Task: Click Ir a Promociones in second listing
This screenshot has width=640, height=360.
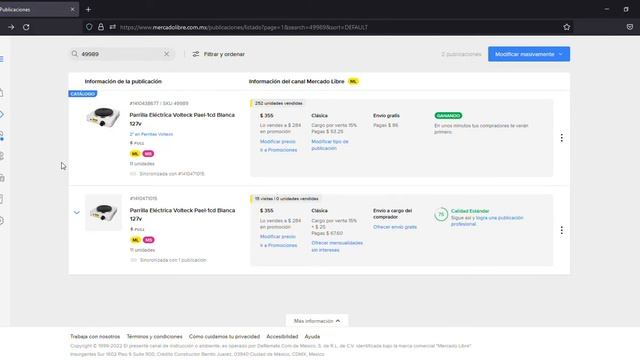Action: [278, 245]
